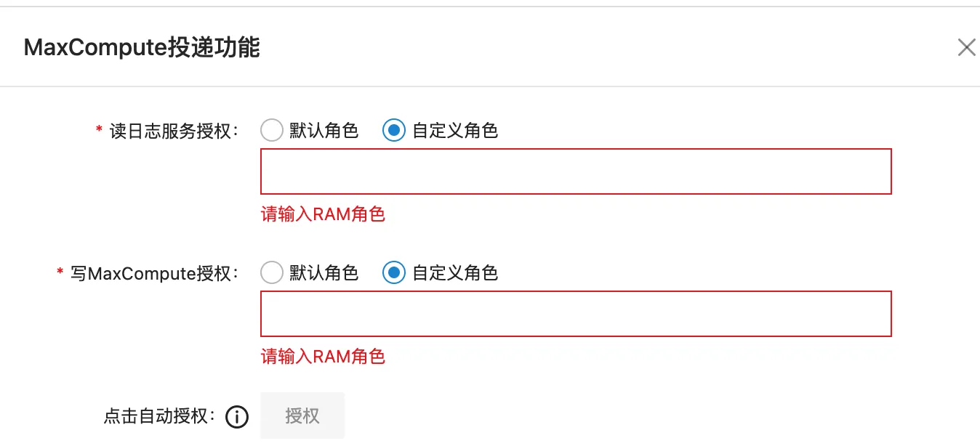Click the first 请输入RAM角色 error message
Viewport: 980px width, 446px height.
point(323,214)
